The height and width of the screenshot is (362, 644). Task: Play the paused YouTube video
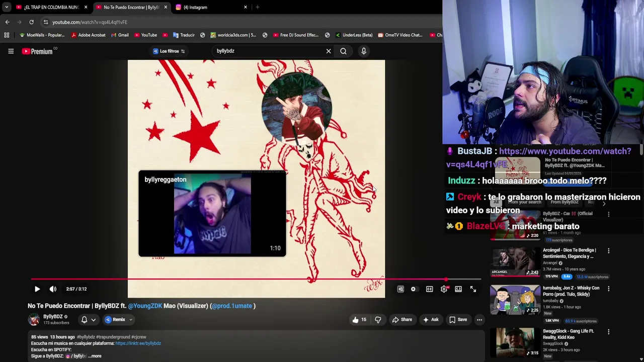tap(37, 289)
